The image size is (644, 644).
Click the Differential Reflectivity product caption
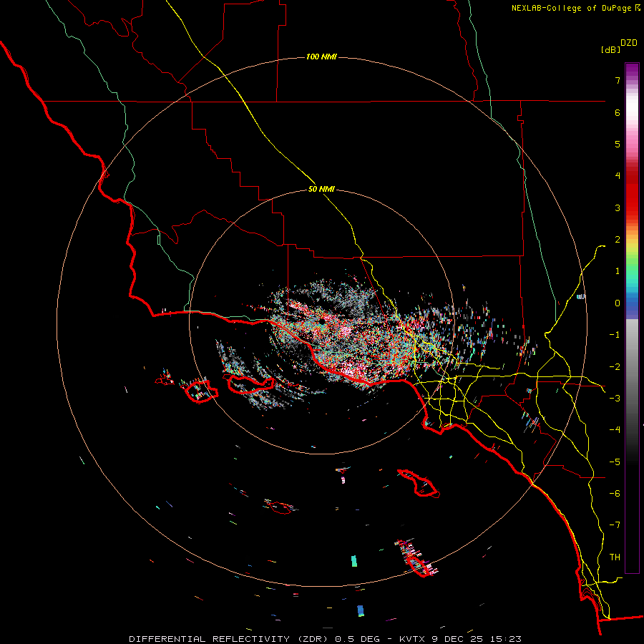click(325, 639)
